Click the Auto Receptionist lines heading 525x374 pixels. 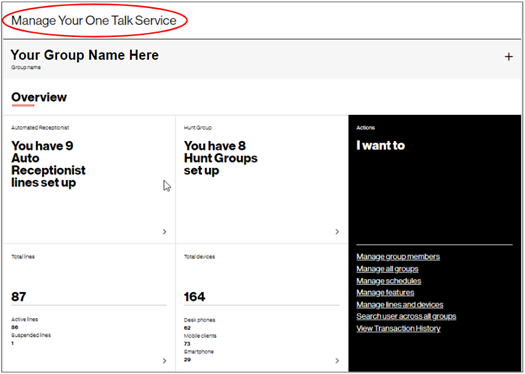(x=48, y=164)
